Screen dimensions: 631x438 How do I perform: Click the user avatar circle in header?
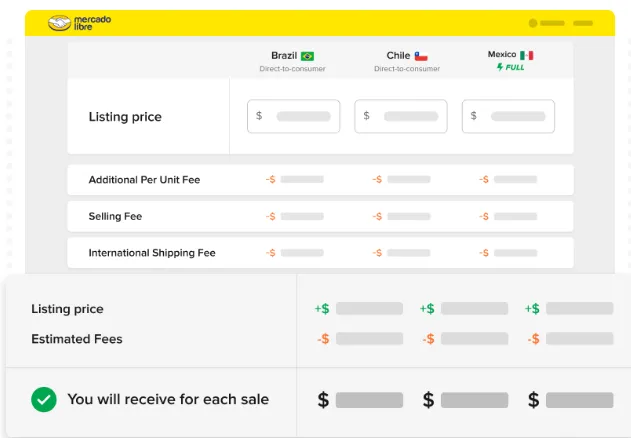[533, 23]
